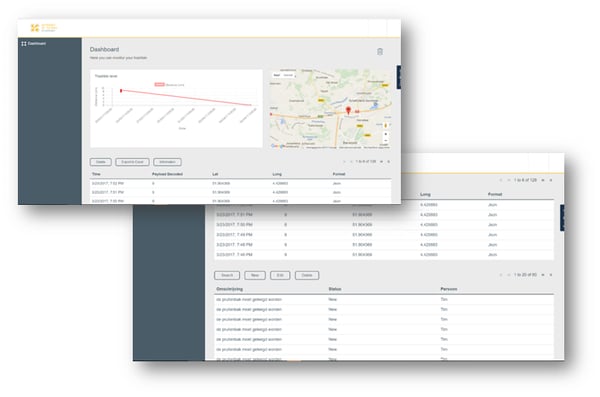The height and width of the screenshot is (397, 600).
Task: Click the Google logo on the map
Action: coord(277,146)
